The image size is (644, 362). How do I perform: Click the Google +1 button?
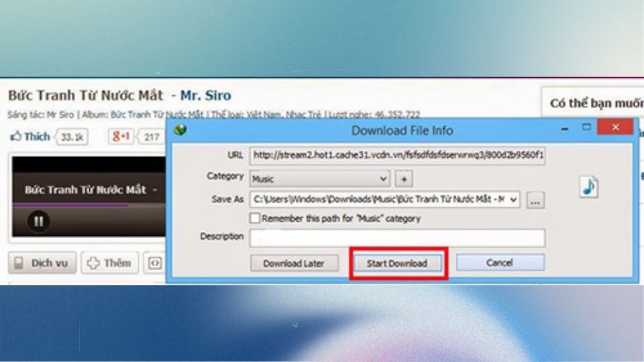(x=121, y=136)
